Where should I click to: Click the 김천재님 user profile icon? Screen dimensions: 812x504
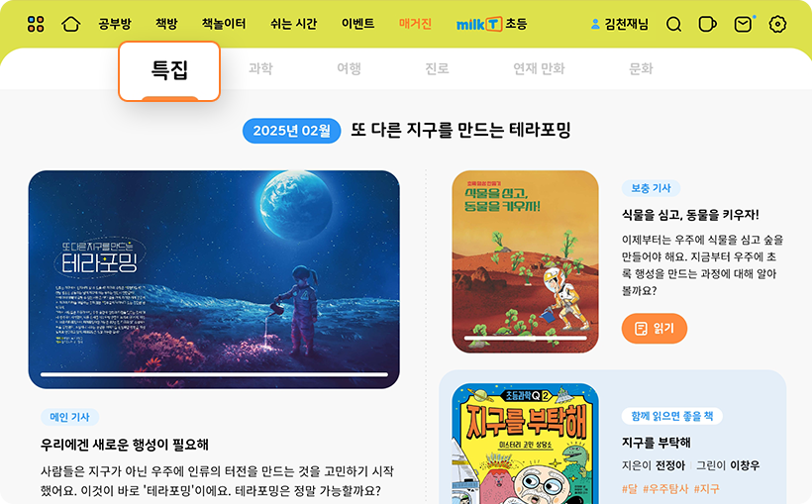[x=595, y=24]
